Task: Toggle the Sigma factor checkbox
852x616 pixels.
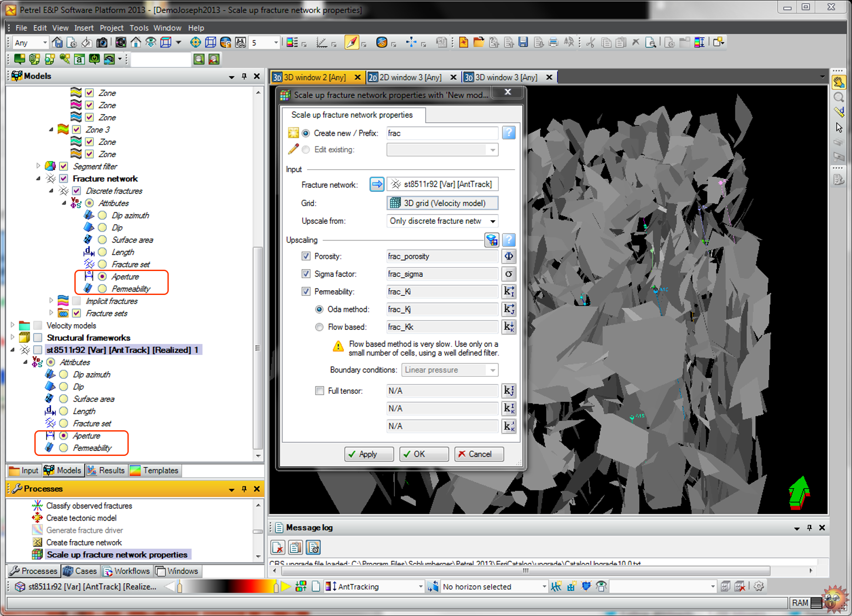Action: pyautogui.click(x=306, y=274)
